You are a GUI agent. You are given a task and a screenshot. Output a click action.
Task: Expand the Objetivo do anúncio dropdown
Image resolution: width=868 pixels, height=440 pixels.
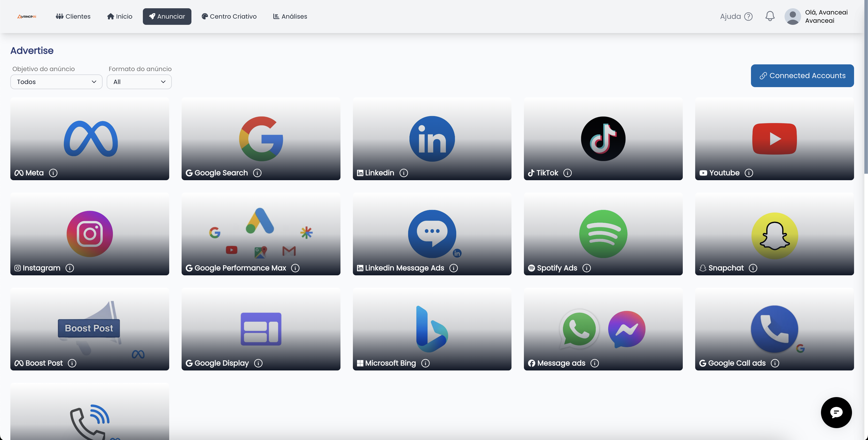(56, 82)
